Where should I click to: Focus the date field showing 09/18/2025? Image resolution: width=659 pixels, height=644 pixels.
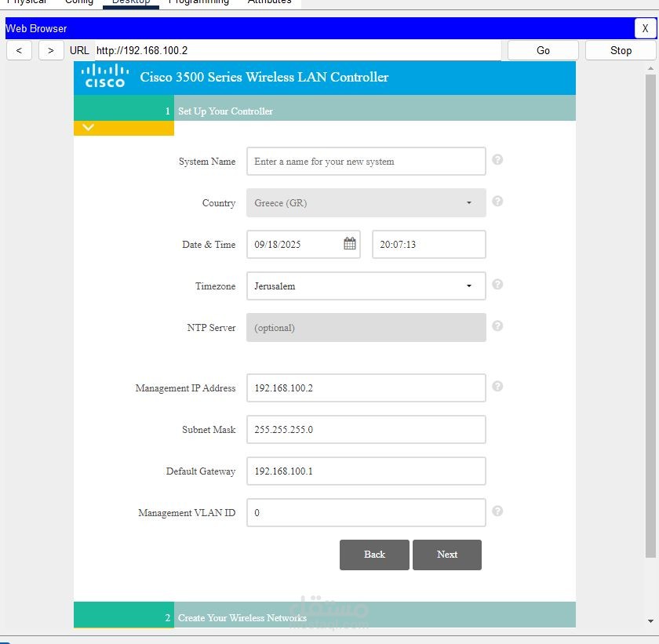tap(304, 245)
